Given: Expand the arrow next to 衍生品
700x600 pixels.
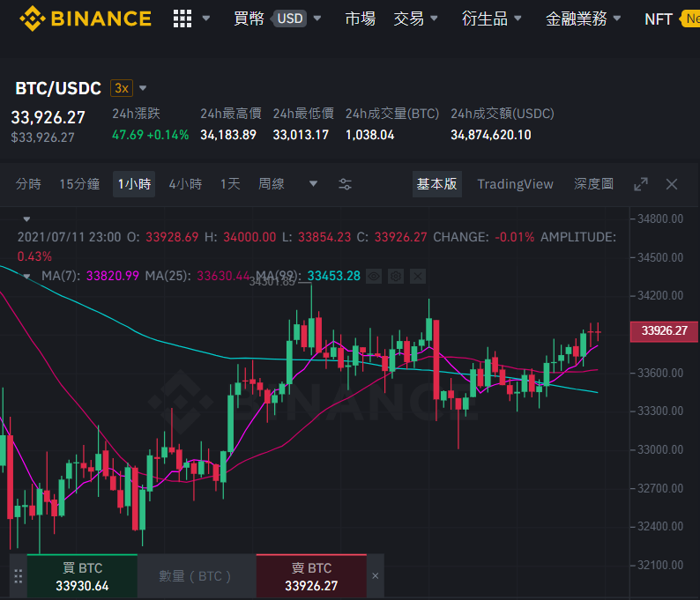Looking at the screenshot, I should pyautogui.click(x=518, y=19).
